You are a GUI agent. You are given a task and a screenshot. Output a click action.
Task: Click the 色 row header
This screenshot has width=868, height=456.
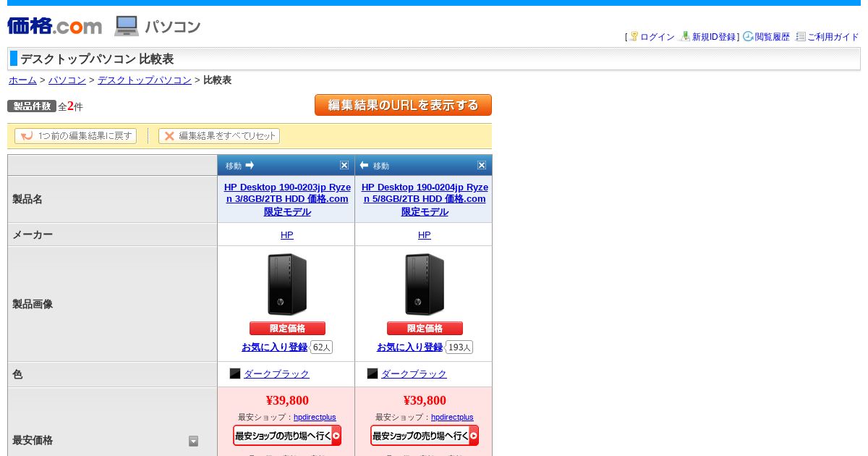coord(112,374)
